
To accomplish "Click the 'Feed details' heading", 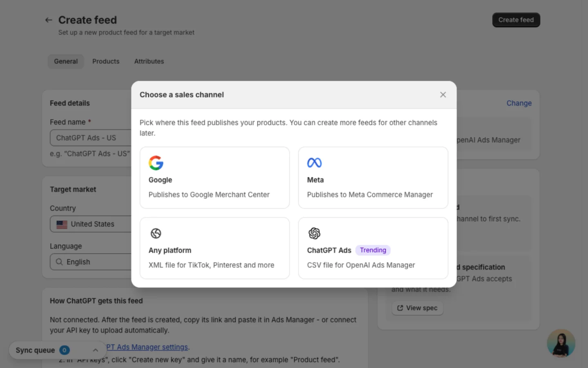I will tap(70, 103).
